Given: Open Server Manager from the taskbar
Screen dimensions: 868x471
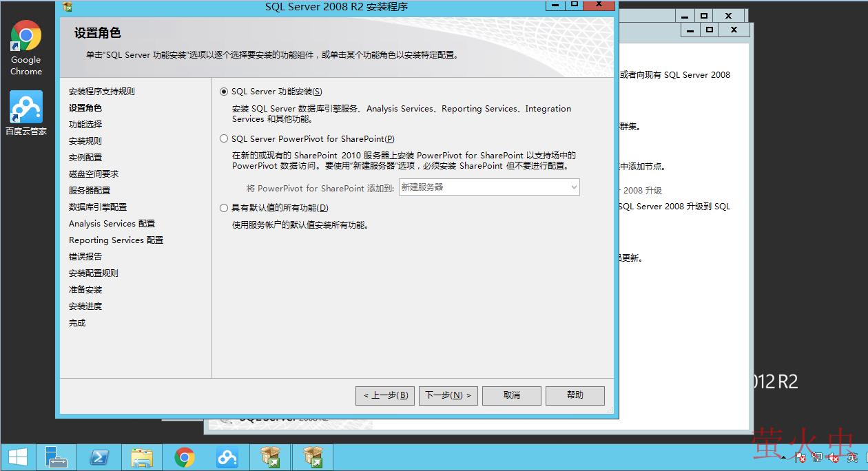Looking at the screenshot, I should click(56, 457).
